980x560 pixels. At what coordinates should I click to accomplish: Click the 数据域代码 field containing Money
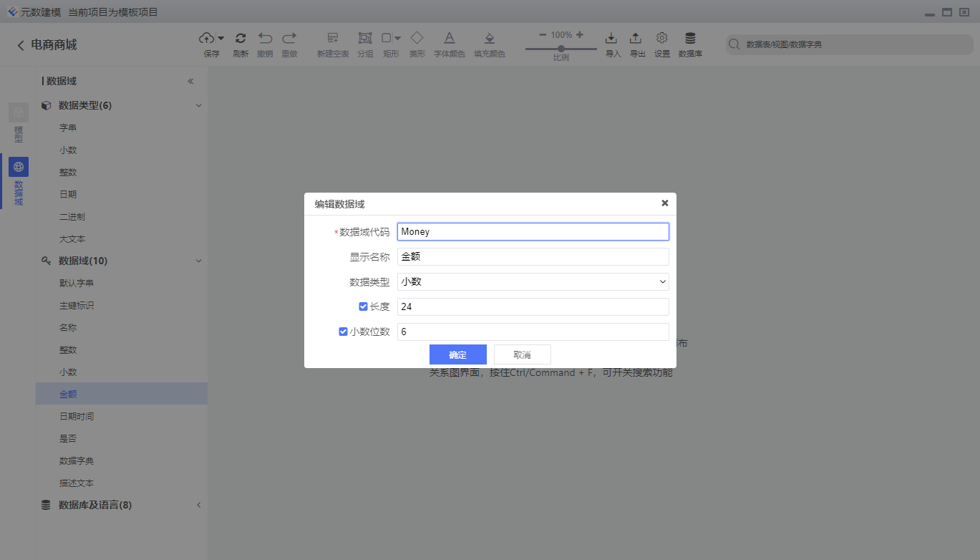(x=533, y=232)
